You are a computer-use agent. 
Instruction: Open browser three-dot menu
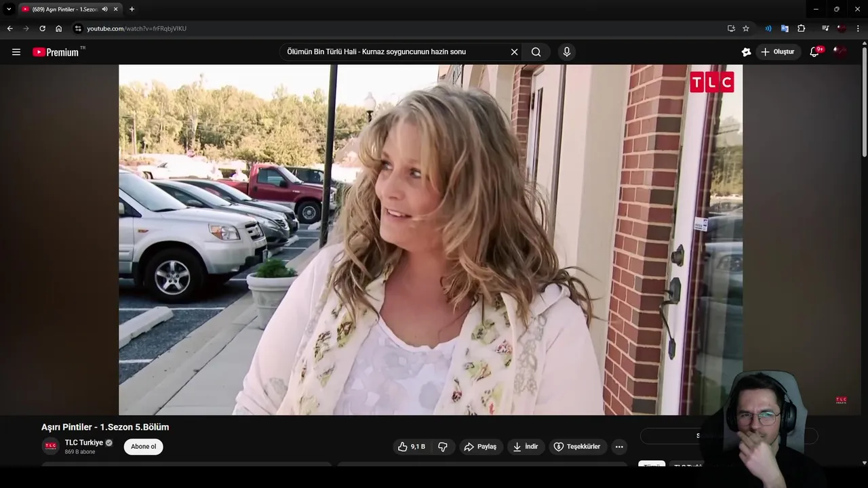859,28
